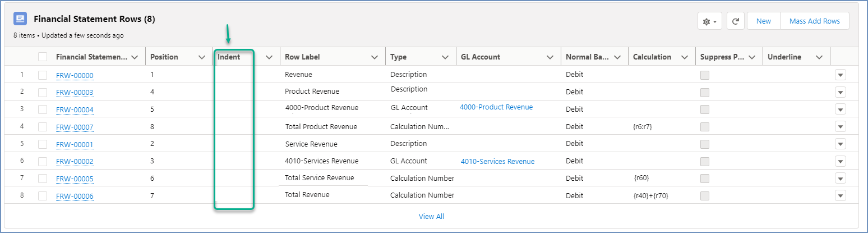This screenshot has height=233, width=868.
Task: Open row actions menu for FRW-00000
Action: [x=840, y=75]
